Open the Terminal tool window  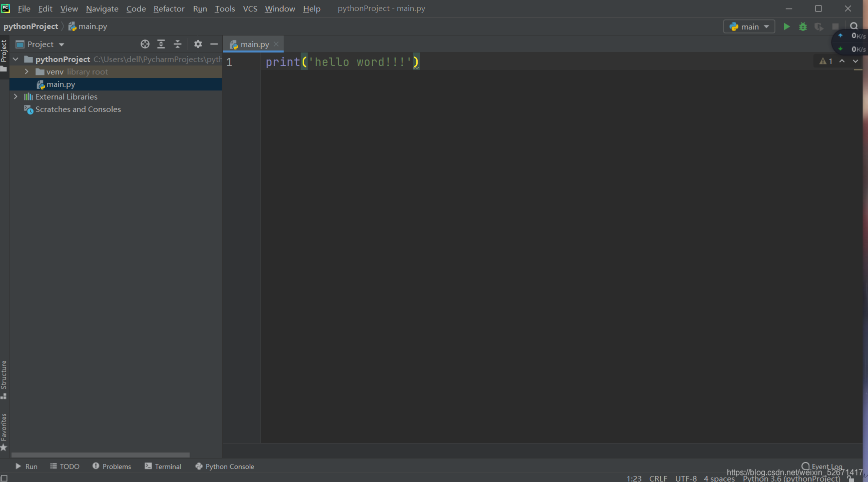coord(163,466)
